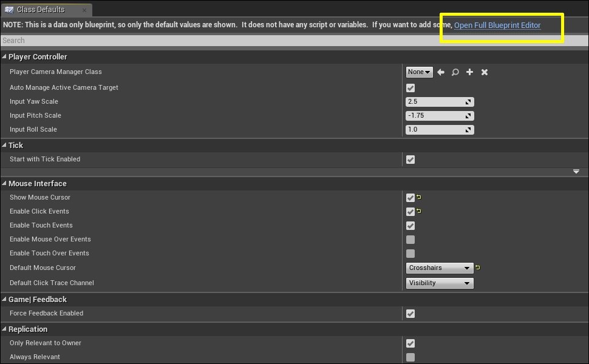This screenshot has width=589, height=364.
Task: Reset Enable Click Events to default arrow
Action: [x=419, y=212]
